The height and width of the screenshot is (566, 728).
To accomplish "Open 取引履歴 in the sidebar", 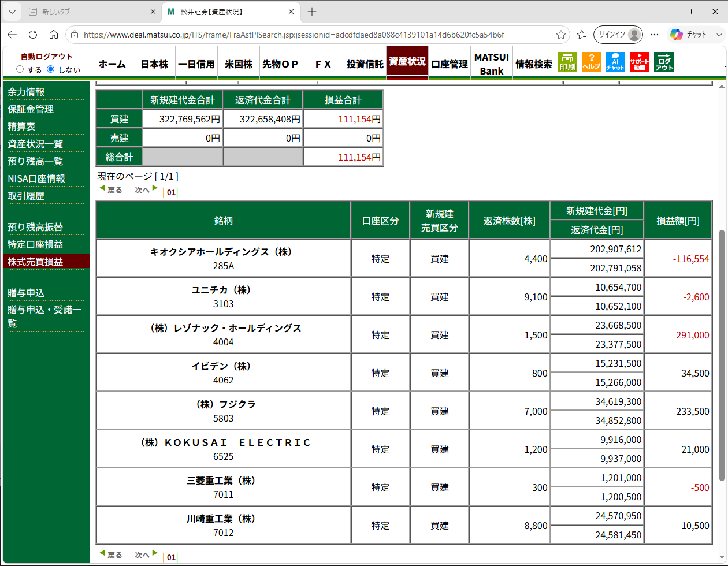I will coord(26,196).
